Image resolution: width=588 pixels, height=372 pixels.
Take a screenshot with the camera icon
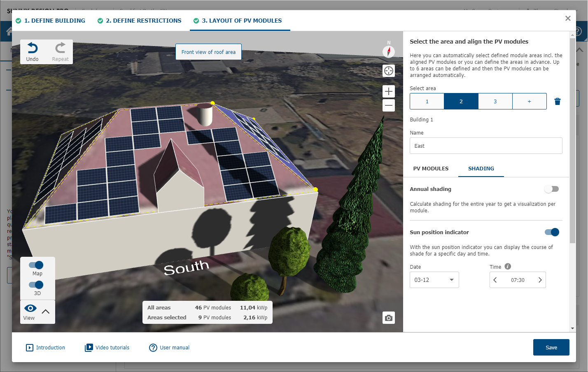pos(388,318)
